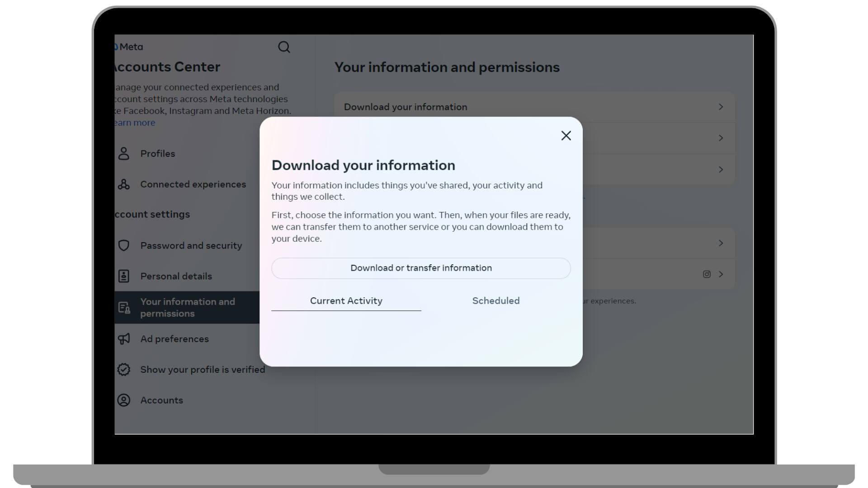The image size is (868, 488).
Task: Click the Your information and permissions page heading
Action: tap(447, 67)
